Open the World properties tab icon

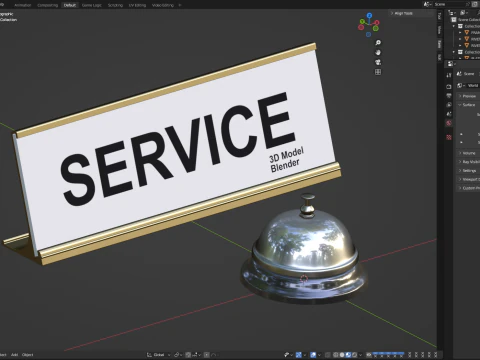(x=449, y=123)
